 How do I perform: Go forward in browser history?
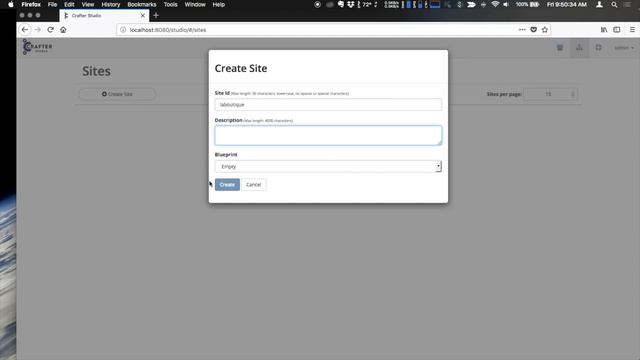(x=38, y=30)
